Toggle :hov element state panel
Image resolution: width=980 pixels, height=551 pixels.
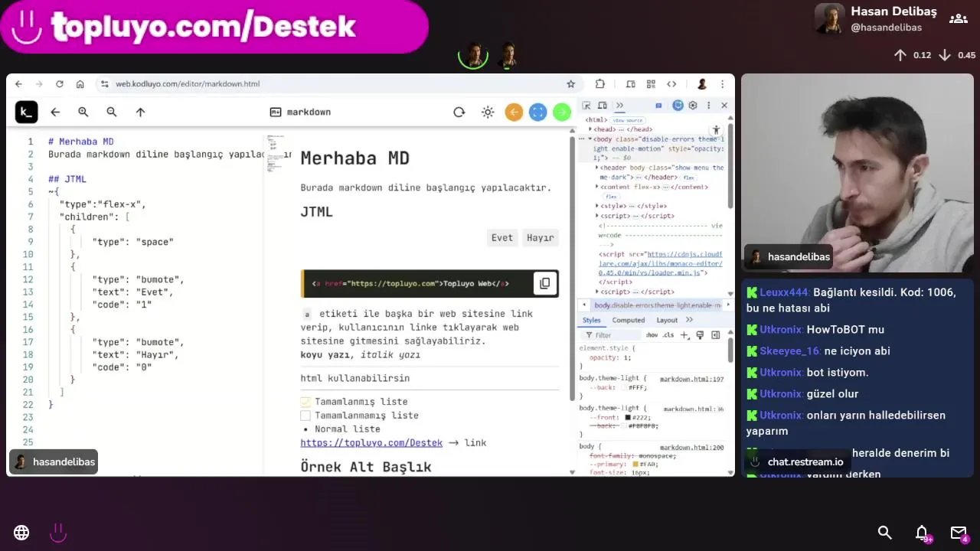[x=652, y=335]
